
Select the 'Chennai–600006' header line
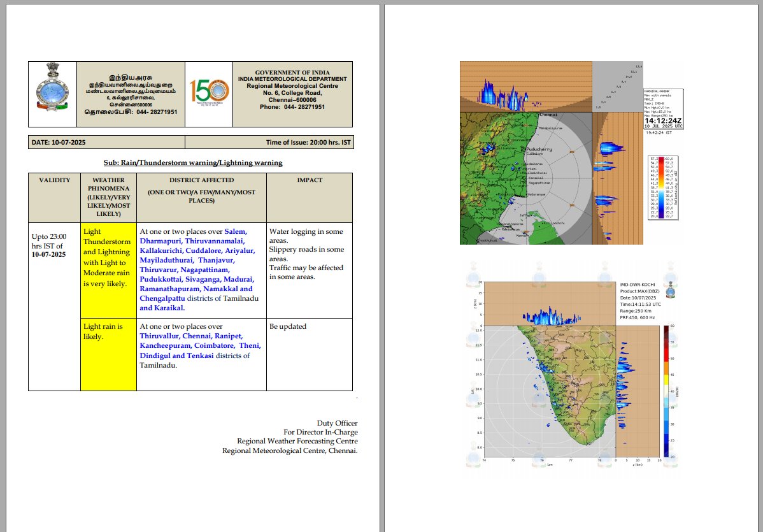tap(292, 100)
